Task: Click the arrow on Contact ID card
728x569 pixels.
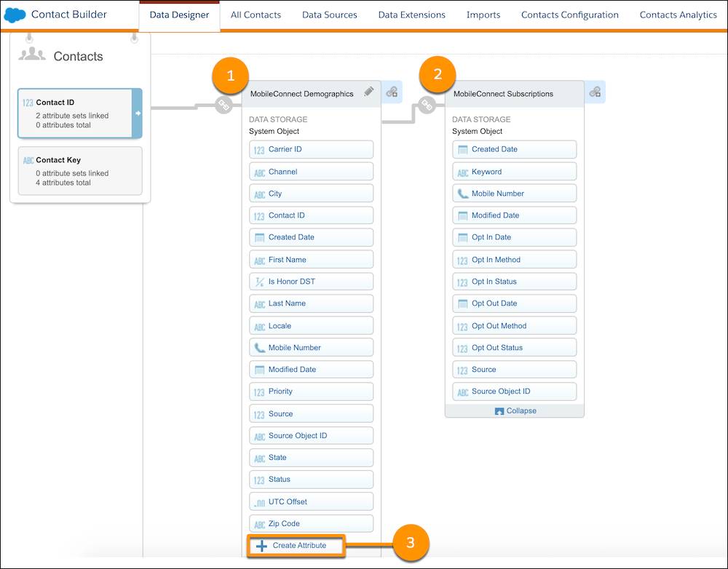Action: pyautogui.click(x=138, y=114)
